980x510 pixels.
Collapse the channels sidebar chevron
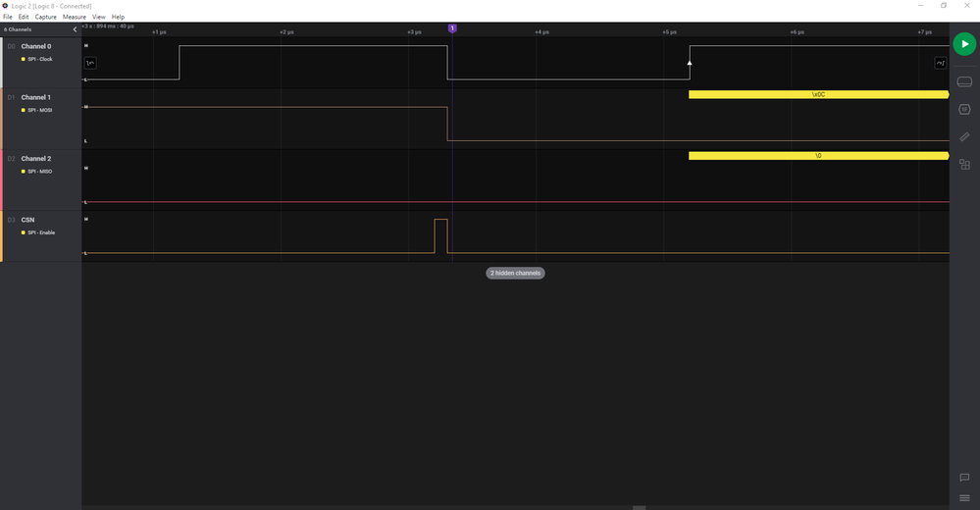(x=75, y=29)
